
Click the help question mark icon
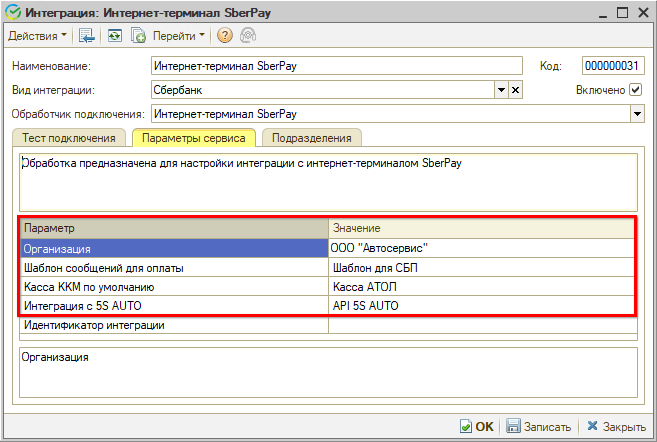(x=225, y=36)
